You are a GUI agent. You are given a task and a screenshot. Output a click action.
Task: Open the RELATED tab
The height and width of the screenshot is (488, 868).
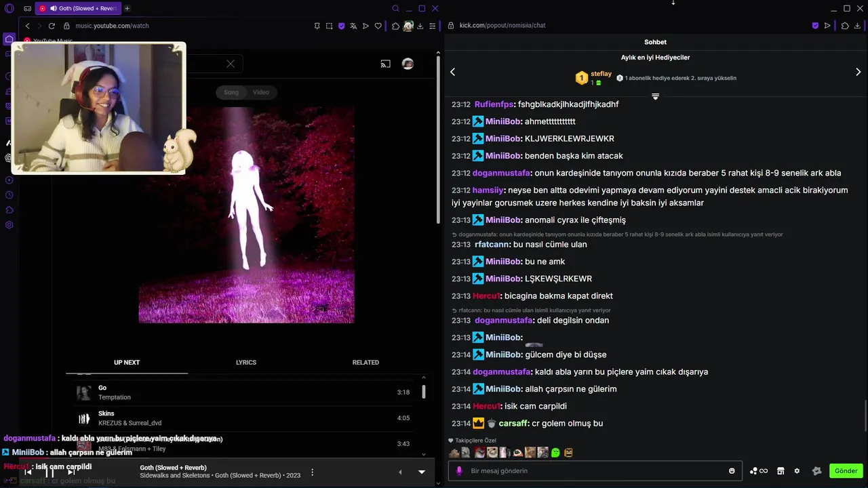coord(366,363)
